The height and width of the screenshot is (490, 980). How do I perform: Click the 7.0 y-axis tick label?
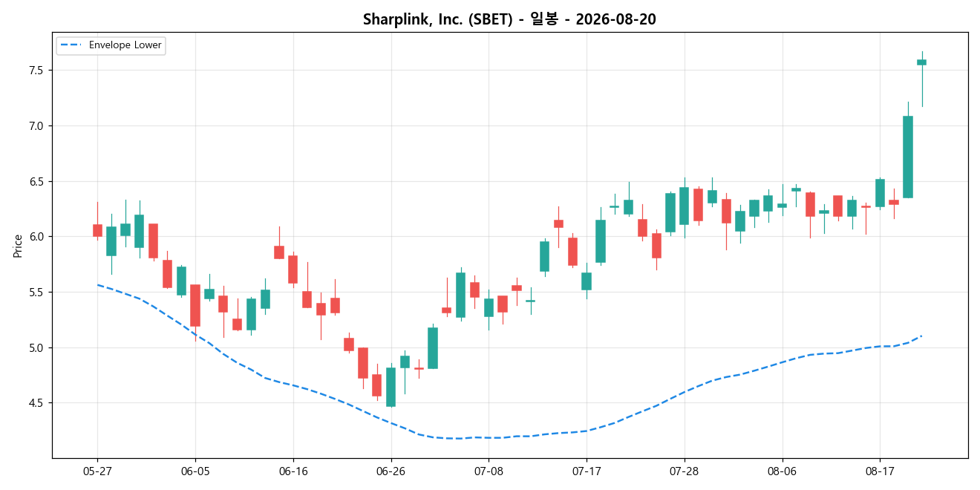[37, 126]
